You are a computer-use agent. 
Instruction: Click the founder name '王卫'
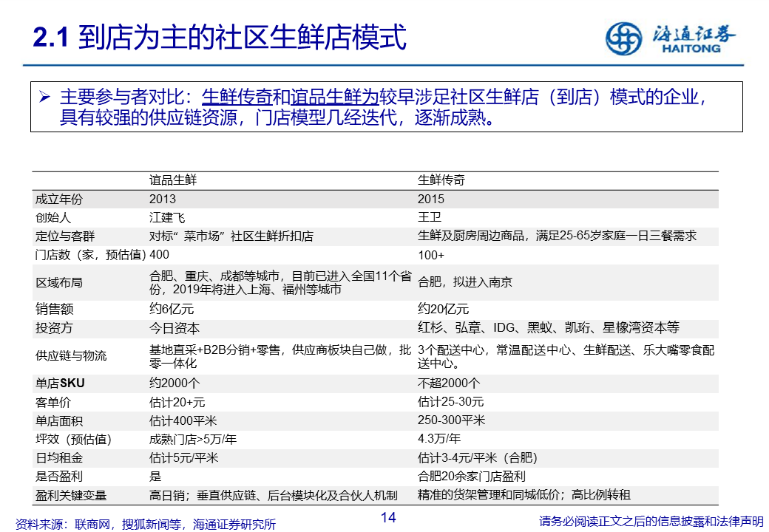tap(430, 217)
